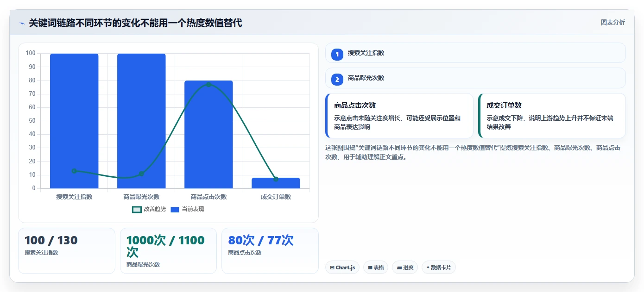
Task: Open the 商品点击次数 description card
Action: pyautogui.click(x=399, y=116)
